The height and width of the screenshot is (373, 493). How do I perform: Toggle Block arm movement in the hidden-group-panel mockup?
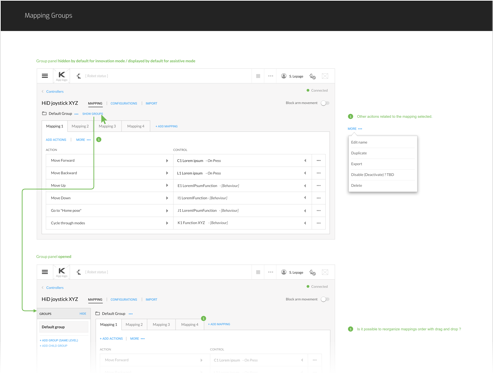coord(325,103)
